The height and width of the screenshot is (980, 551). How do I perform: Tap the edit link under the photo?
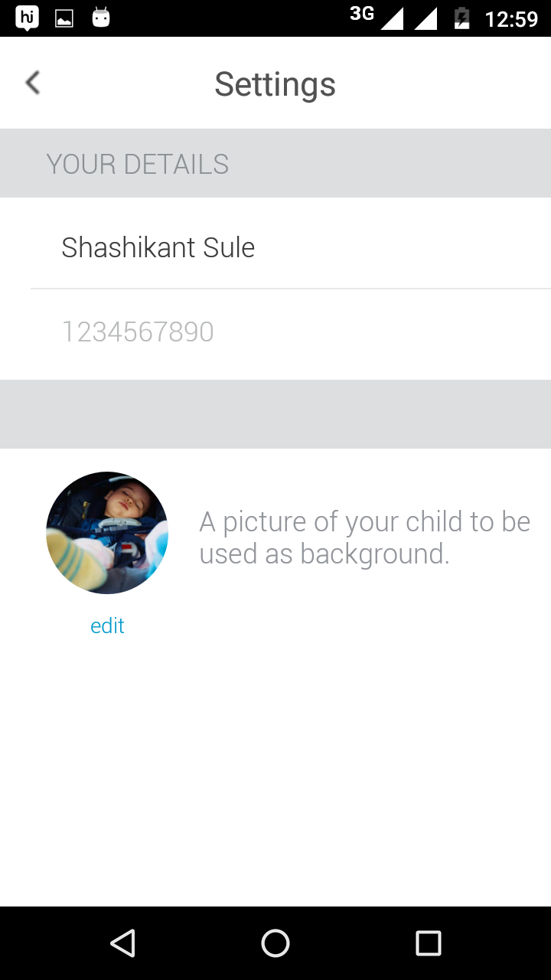point(107,626)
